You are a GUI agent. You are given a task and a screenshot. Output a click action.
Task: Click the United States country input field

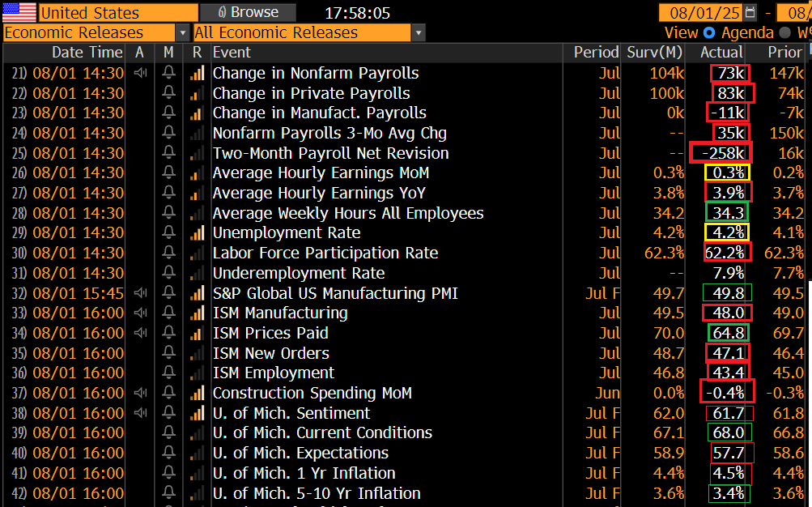point(118,12)
